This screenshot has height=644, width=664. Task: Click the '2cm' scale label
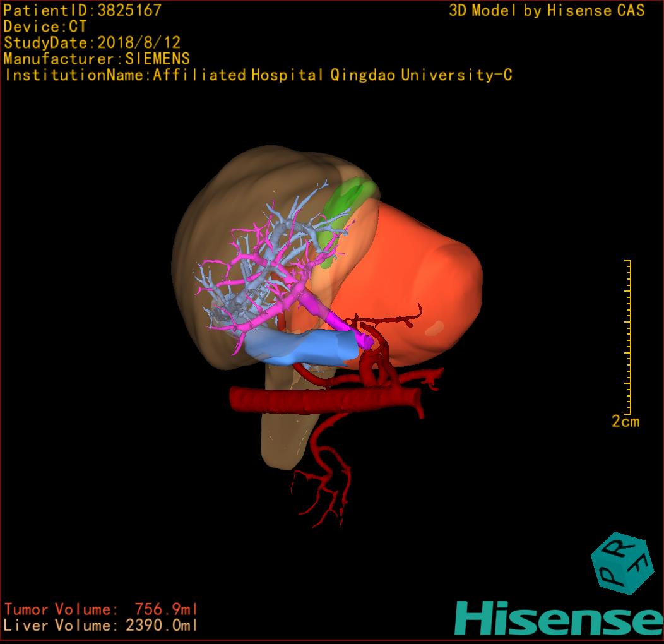[x=625, y=421]
